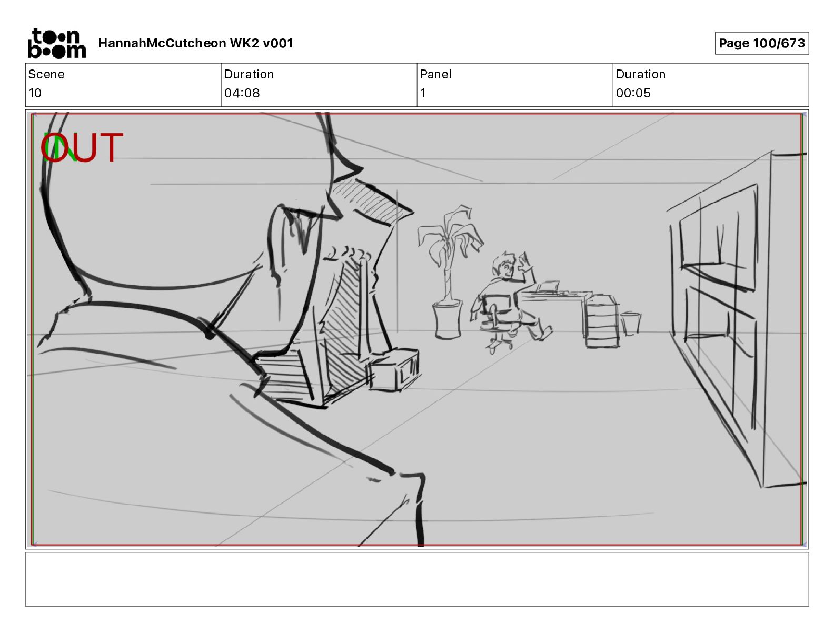834x644 pixels.
Task: Click the empty notes box below the panel
Action: click(x=417, y=579)
